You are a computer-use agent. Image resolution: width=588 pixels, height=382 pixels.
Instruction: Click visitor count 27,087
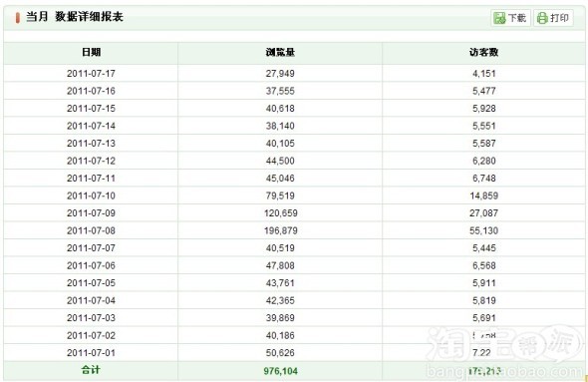tap(483, 213)
